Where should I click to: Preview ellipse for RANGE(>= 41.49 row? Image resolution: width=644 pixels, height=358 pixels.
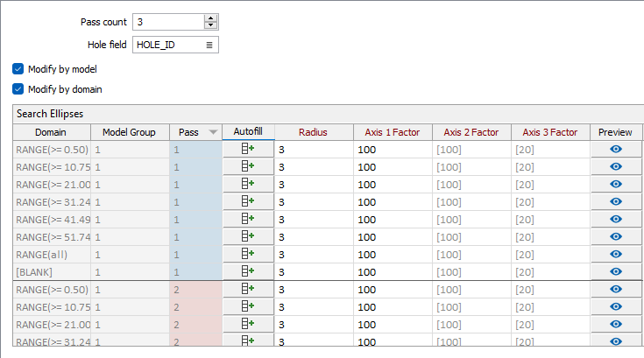616,219
